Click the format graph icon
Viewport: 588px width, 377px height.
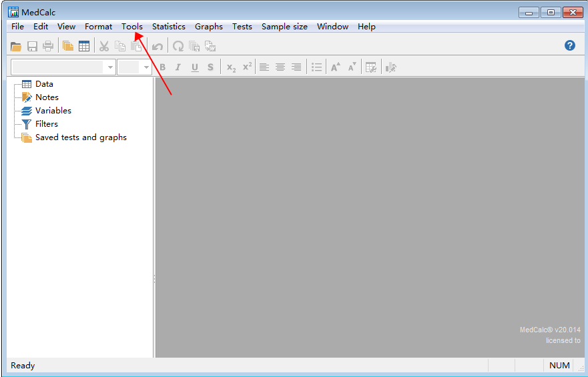coord(390,67)
